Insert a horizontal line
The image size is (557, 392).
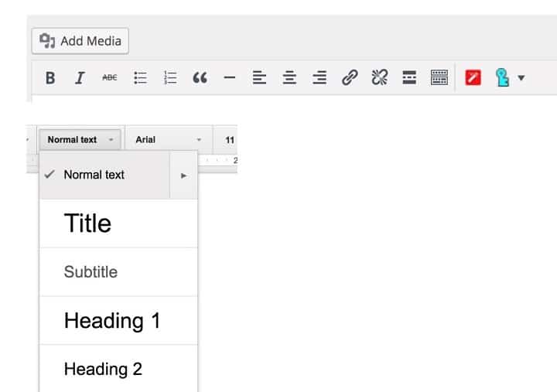[x=229, y=77]
